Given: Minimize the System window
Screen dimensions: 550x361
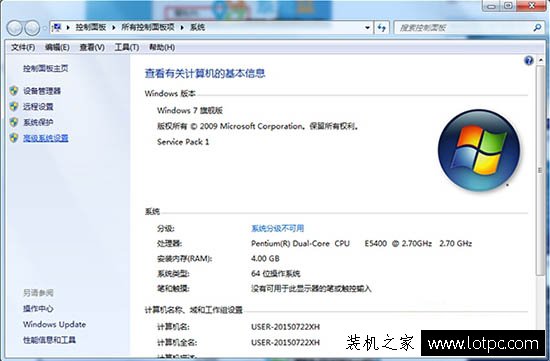Looking at the screenshot, I should (492, 6).
